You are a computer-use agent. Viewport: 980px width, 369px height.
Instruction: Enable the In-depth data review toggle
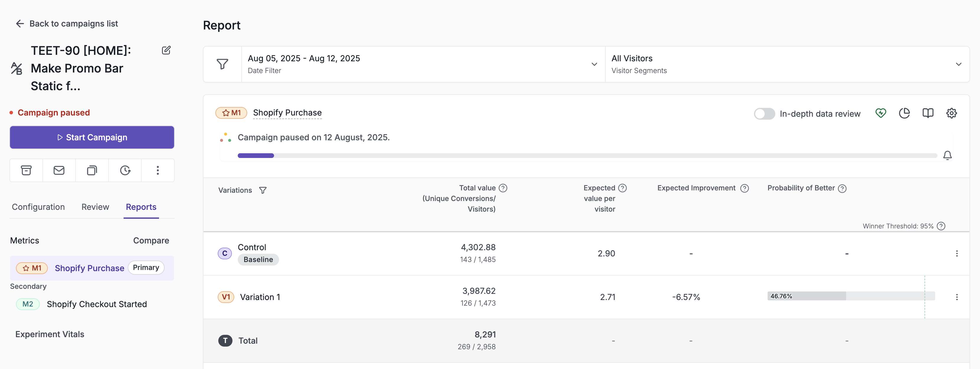click(x=764, y=114)
